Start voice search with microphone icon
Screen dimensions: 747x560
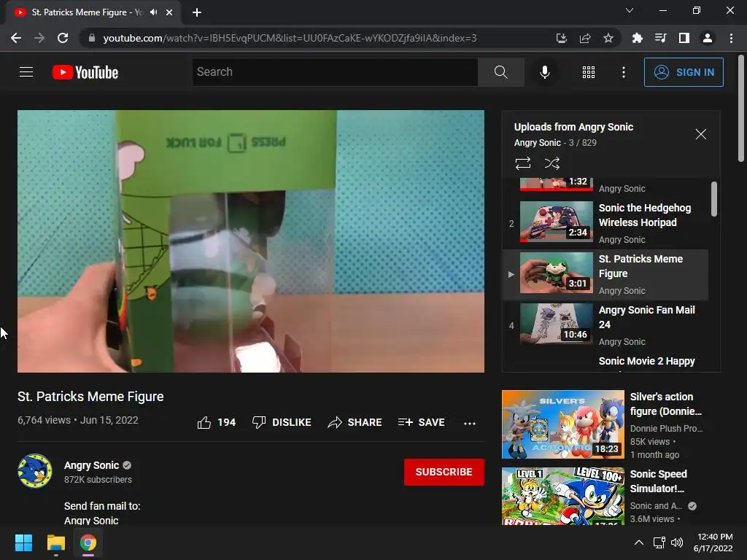click(544, 72)
